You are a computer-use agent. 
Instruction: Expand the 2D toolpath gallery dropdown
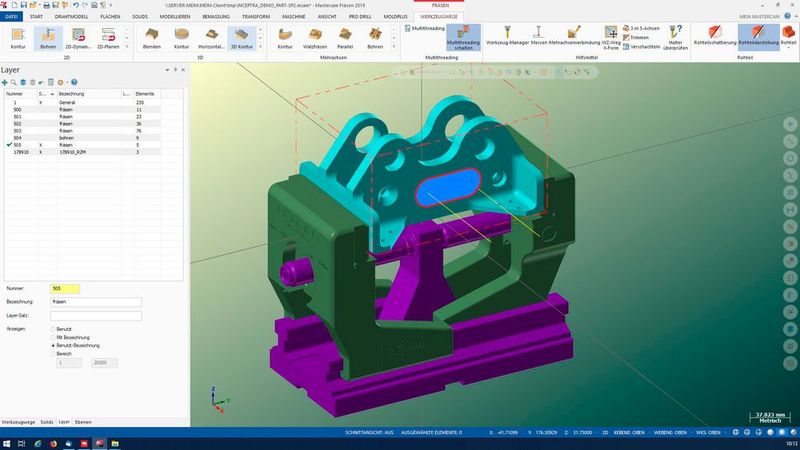127,45
